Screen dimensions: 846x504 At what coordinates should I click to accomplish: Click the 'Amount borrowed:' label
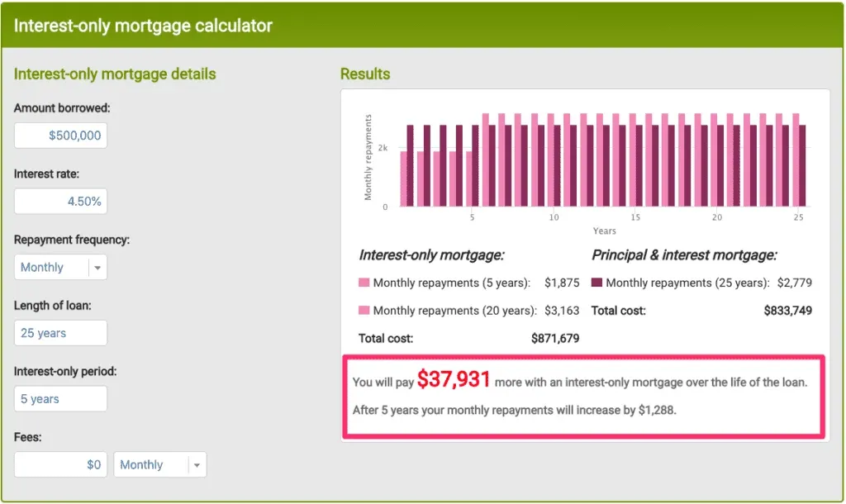pyautogui.click(x=62, y=108)
